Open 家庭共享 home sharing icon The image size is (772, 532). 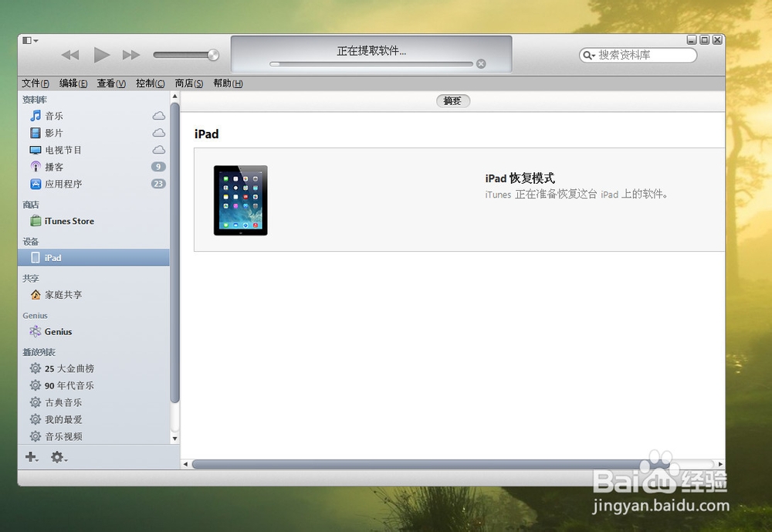pyautogui.click(x=36, y=295)
